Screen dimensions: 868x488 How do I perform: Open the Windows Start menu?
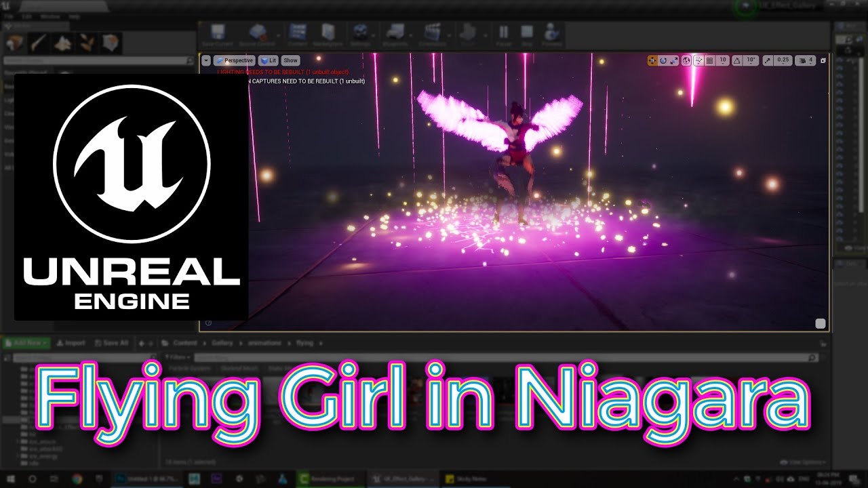11,479
